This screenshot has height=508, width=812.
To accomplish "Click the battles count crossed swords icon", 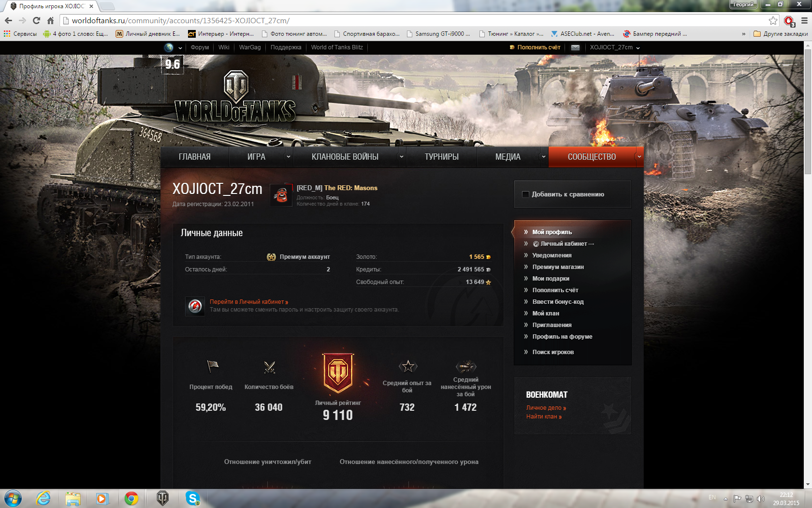I will 270,367.
